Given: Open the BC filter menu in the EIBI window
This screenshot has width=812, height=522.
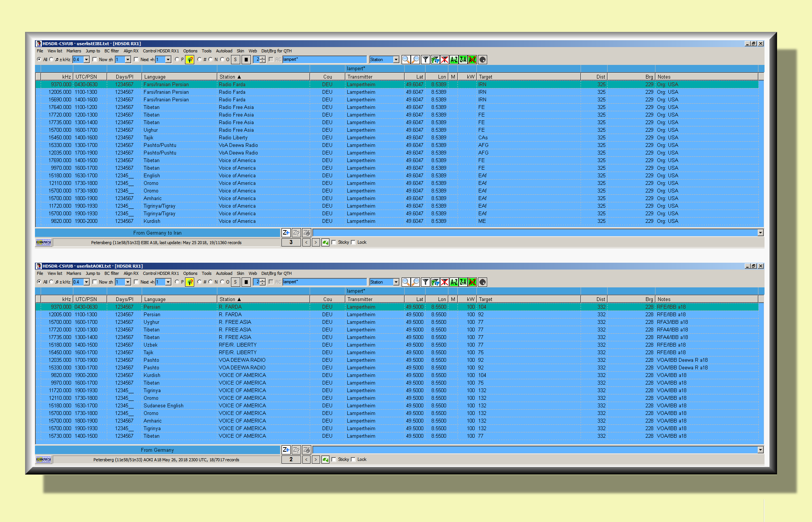Looking at the screenshot, I should pyautogui.click(x=112, y=51).
